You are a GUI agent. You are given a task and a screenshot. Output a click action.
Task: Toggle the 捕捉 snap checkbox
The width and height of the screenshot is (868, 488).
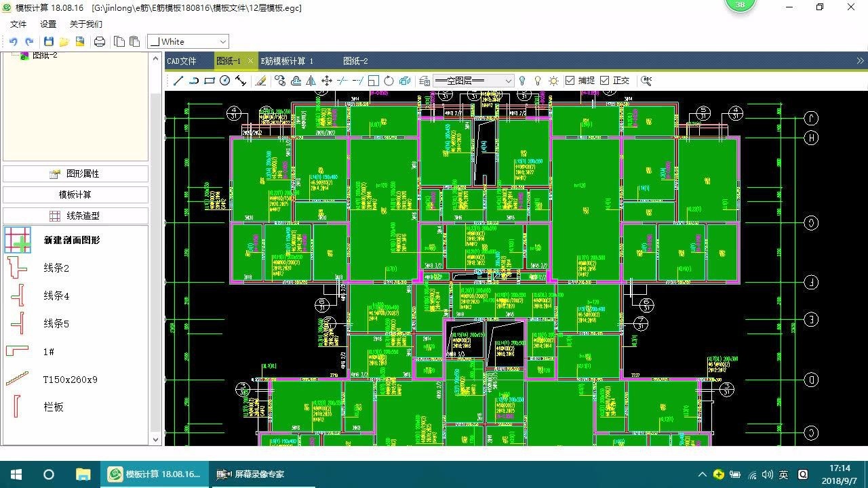coord(570,81)
